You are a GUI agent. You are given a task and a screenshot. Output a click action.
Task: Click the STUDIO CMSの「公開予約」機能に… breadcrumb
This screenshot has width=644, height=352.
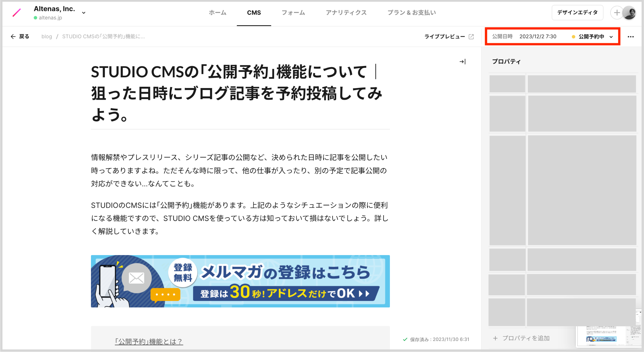(104, 37)
